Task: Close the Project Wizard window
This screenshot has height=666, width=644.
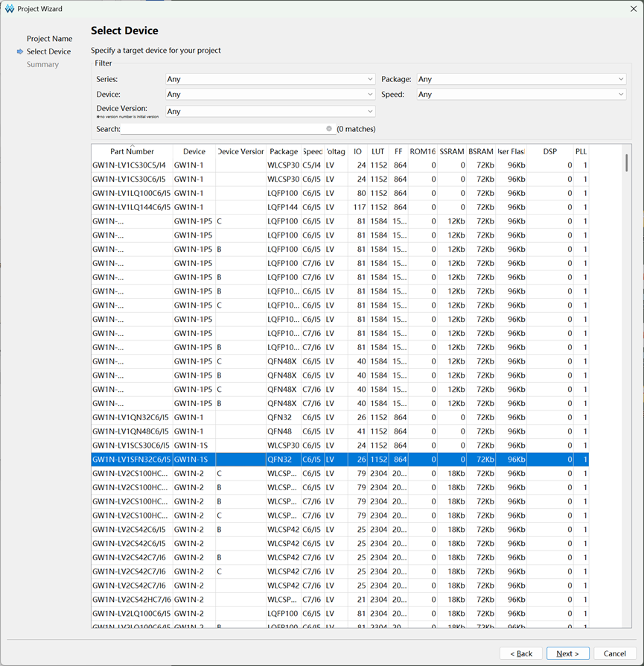Action: (634, 9)
